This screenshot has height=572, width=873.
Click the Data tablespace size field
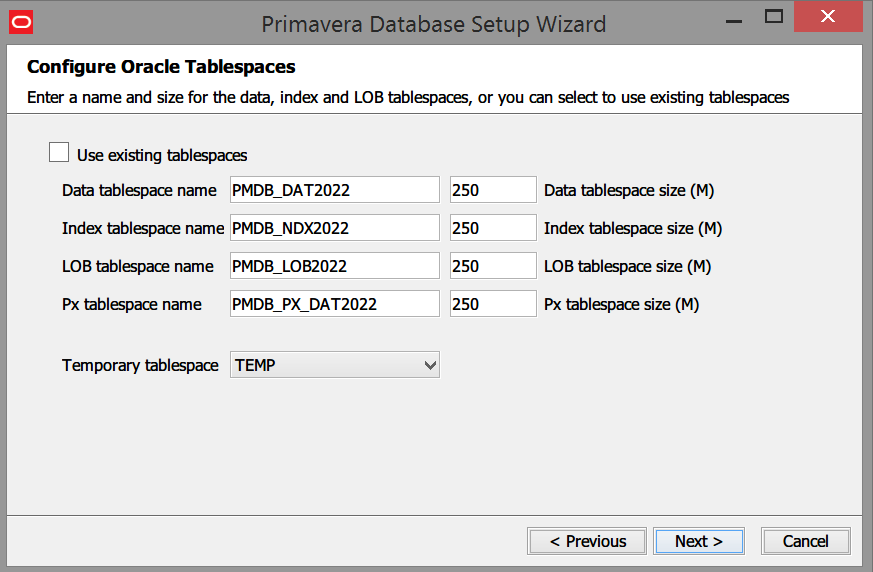click(493, 190)
